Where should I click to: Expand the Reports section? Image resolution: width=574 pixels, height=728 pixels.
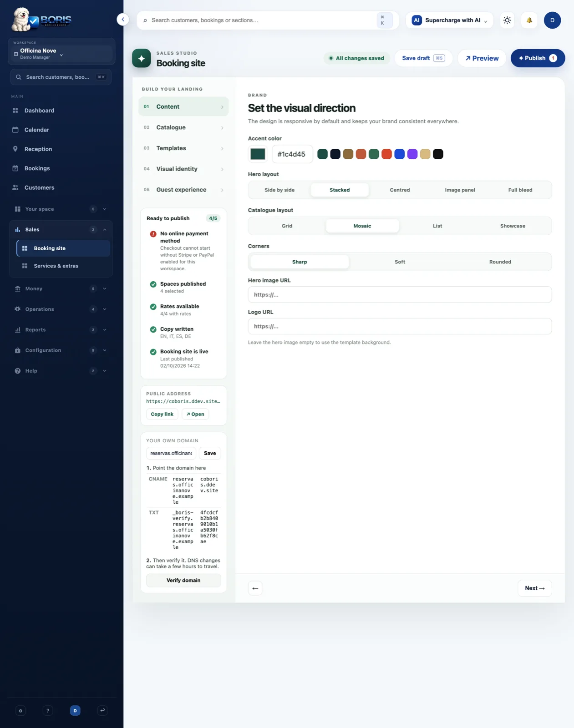click(x=105, y=330)
